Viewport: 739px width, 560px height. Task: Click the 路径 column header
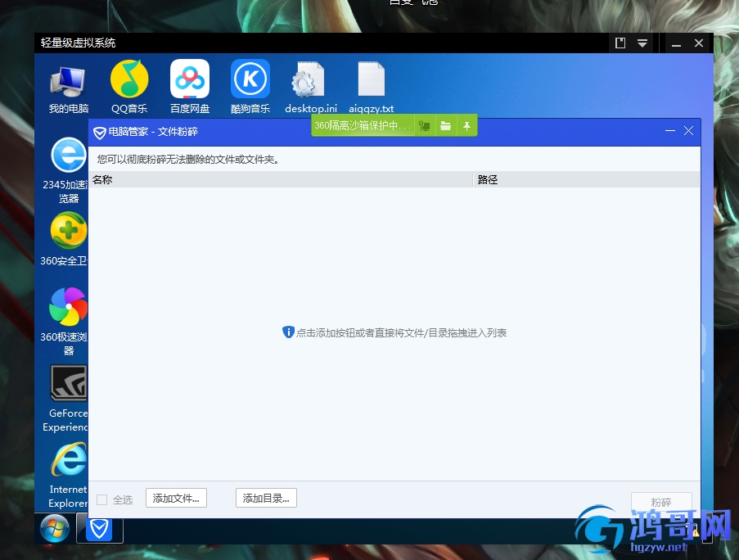click(x=586, y=179)
